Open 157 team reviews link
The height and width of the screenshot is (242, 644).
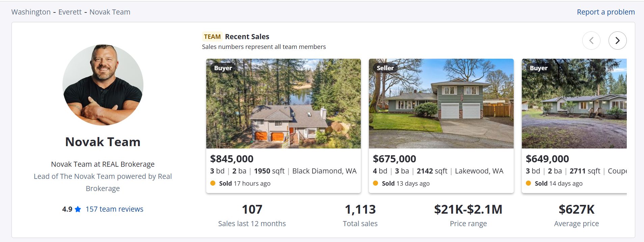click(x=114, y=209)
